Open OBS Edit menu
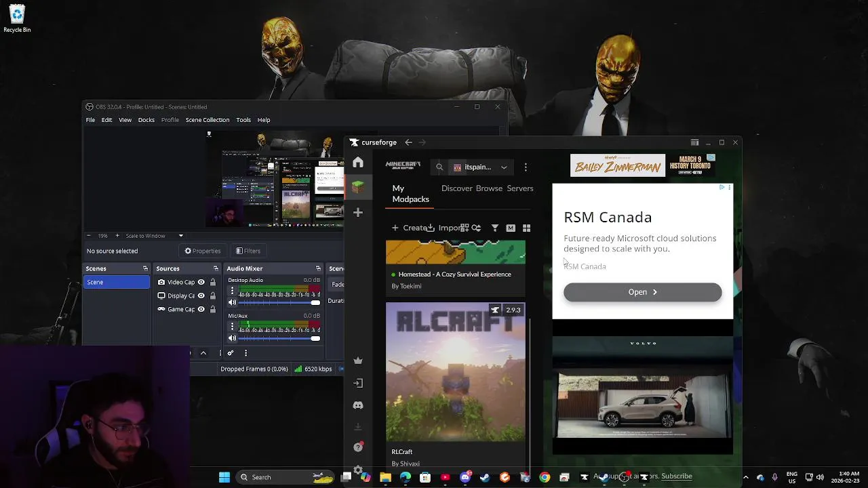868x488 pixels. click(x=106, y=120)
